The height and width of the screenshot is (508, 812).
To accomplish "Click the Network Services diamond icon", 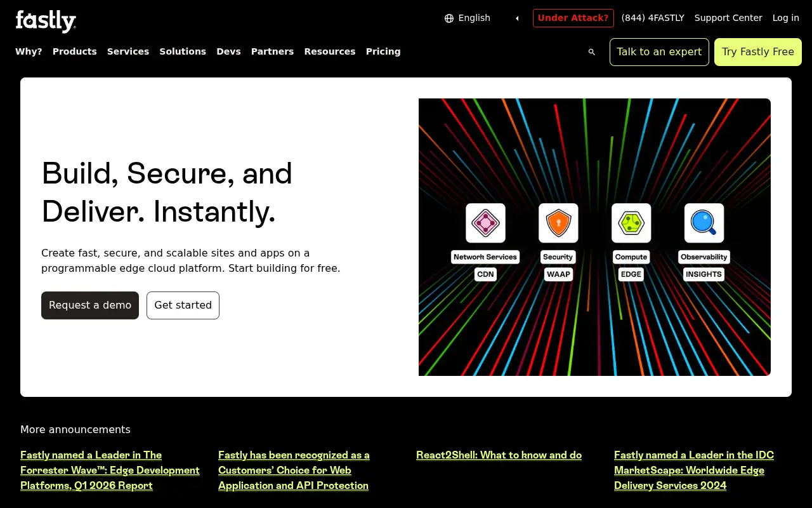I will 485,223.
